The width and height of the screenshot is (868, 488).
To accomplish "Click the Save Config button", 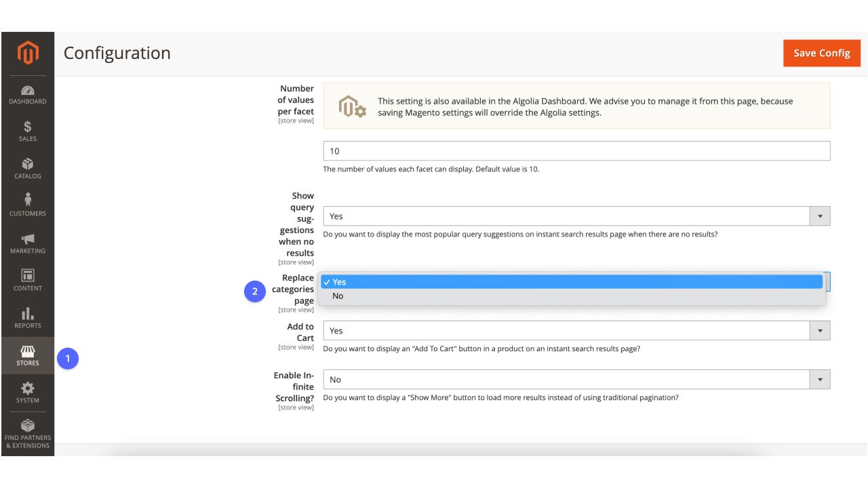I will pyautogui.click(x=822, y=53).
